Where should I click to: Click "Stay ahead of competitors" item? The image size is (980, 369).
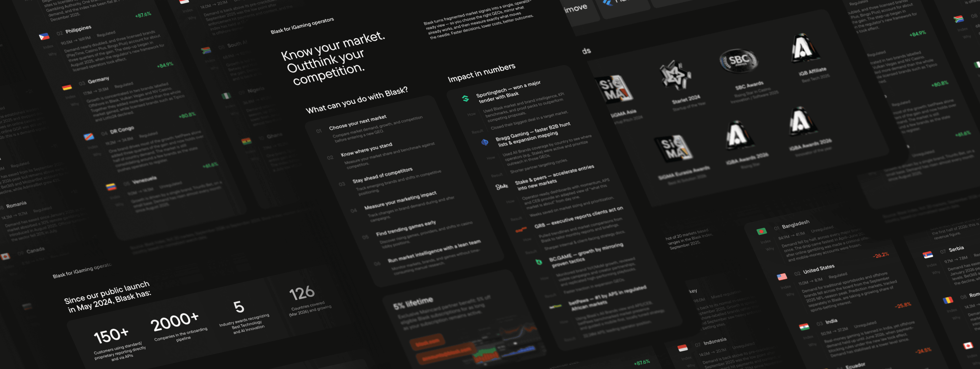(x=382, y=175)
